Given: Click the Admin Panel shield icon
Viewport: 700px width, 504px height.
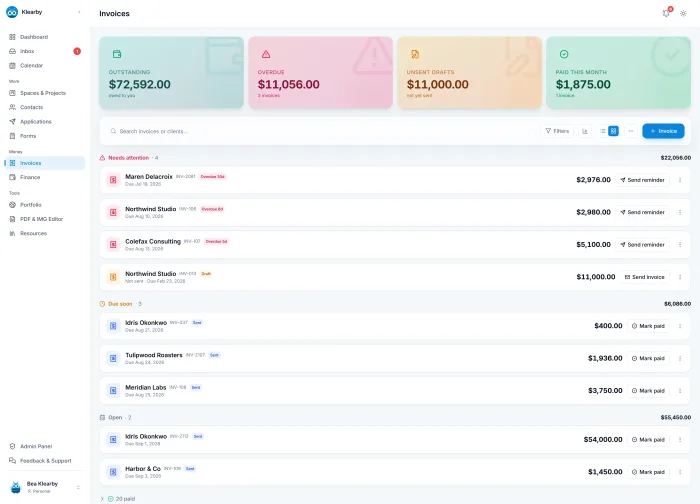Looking at the screenshot, I should 12,446.
